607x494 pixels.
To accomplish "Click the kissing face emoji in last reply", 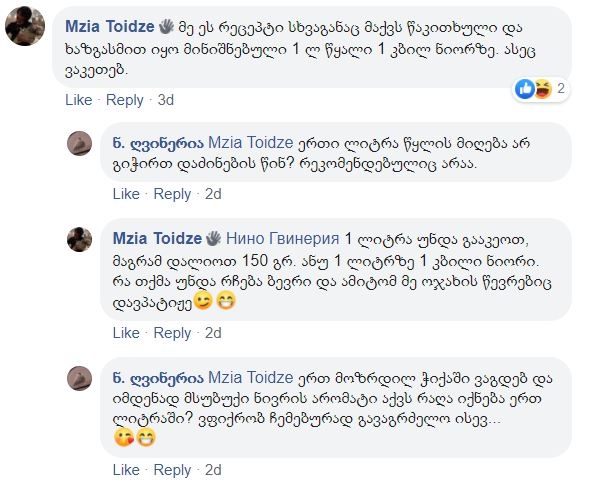I will pos(124,437).
